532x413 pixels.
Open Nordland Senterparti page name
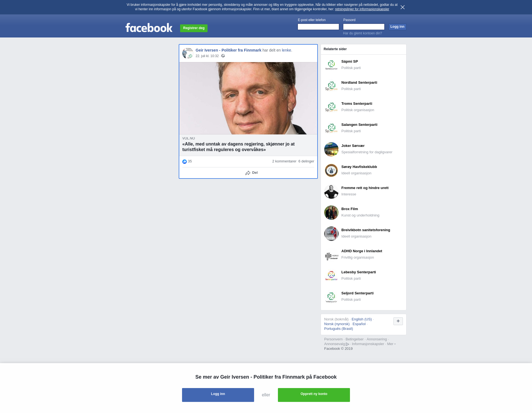pos(359,83)
